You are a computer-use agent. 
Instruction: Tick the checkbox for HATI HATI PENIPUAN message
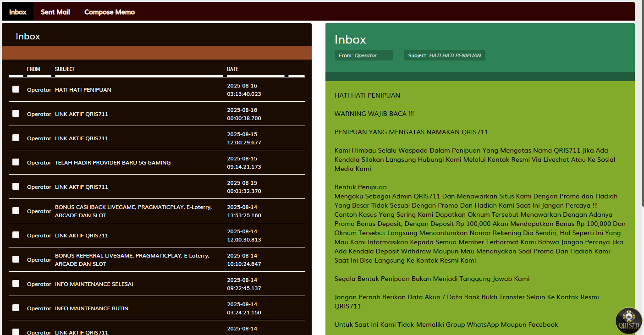coord(16,89)
